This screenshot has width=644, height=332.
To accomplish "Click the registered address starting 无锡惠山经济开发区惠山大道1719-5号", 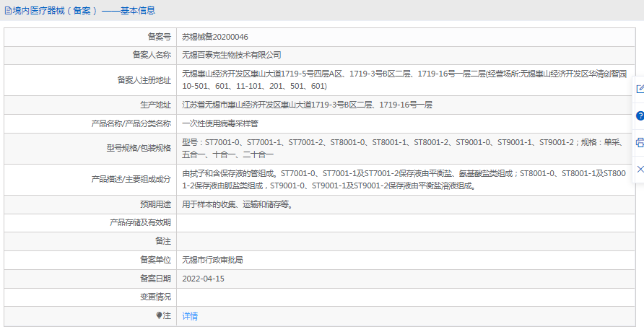I will coord(404,80).
